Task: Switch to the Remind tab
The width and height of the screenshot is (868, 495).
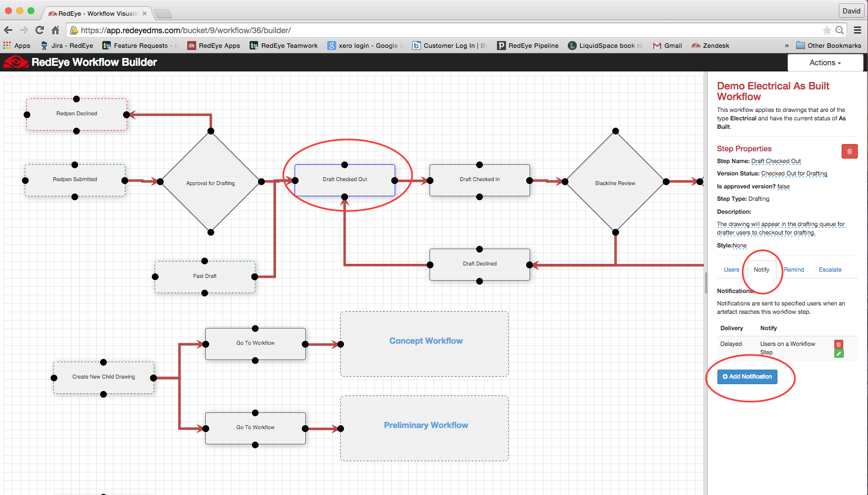Action: 794,270
